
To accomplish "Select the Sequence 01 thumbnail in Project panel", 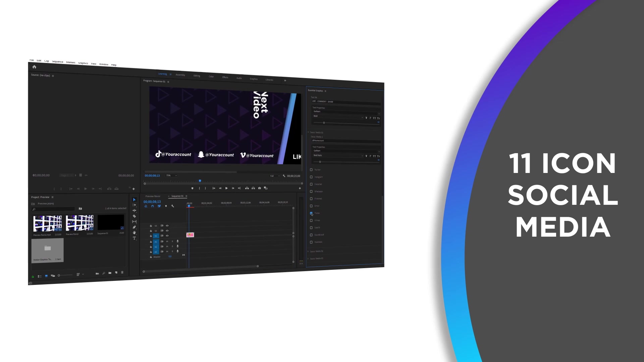I will click(111, 223).
